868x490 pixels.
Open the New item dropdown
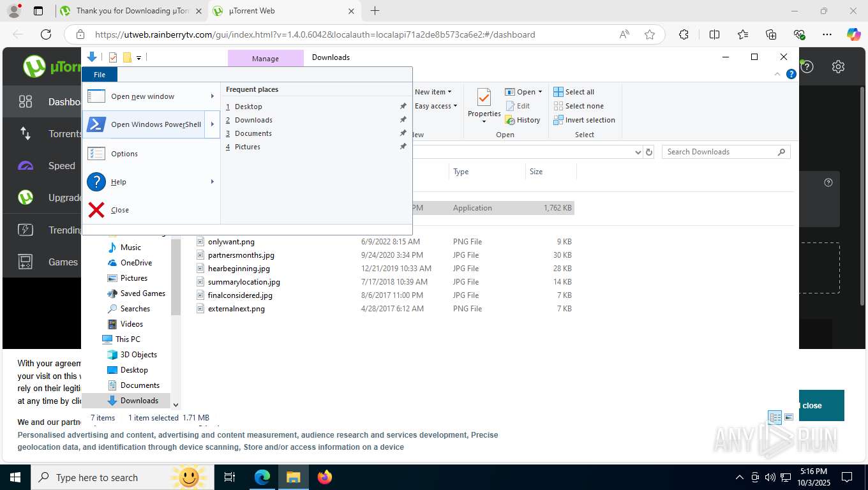[x=433, y=92]
